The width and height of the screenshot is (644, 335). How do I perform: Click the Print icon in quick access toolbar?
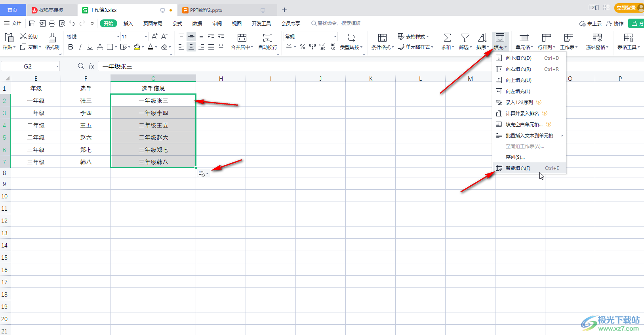[x=52, y=23]
